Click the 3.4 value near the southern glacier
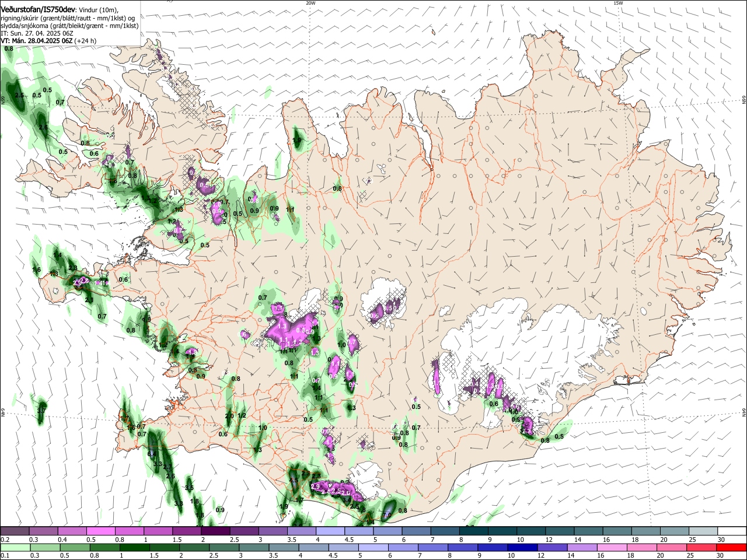This screenshot has width=747, height=560. 347,501
